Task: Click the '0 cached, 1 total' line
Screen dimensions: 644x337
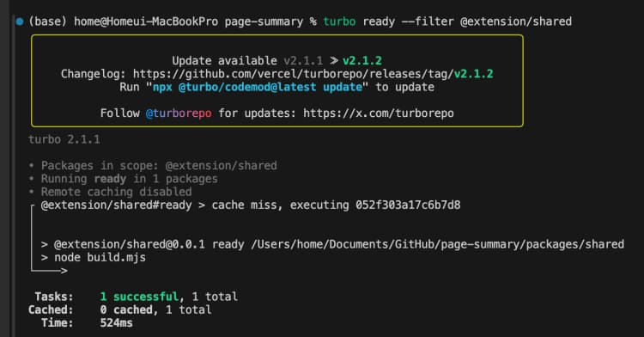Action: (155, 309)
